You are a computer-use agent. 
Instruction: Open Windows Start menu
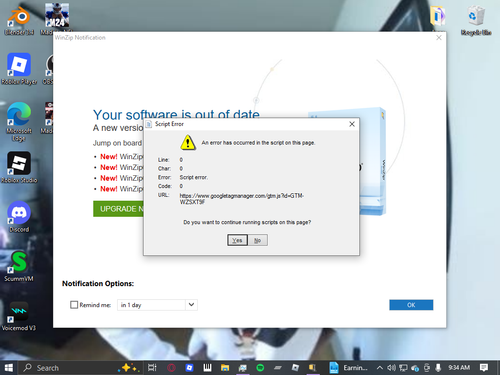9,368
